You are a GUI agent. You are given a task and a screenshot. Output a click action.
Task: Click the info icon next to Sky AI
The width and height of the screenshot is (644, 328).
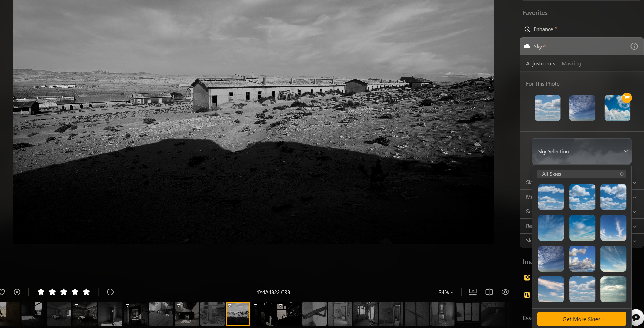tap(633, 46)
